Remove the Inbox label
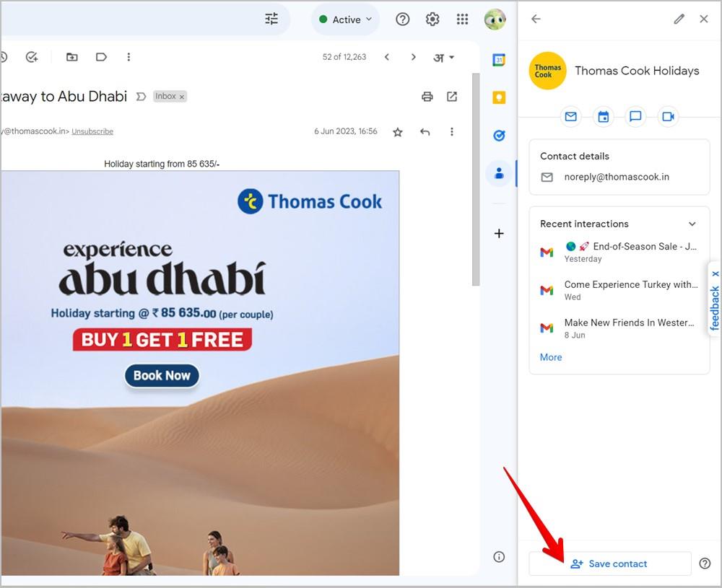This screenshot has width=722, height=588. (182, 97)
